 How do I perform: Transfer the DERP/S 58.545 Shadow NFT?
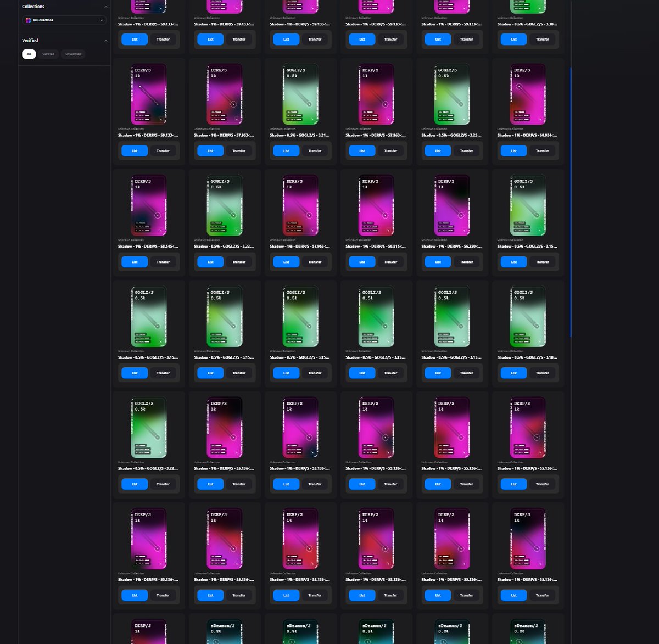coord(163,262)
